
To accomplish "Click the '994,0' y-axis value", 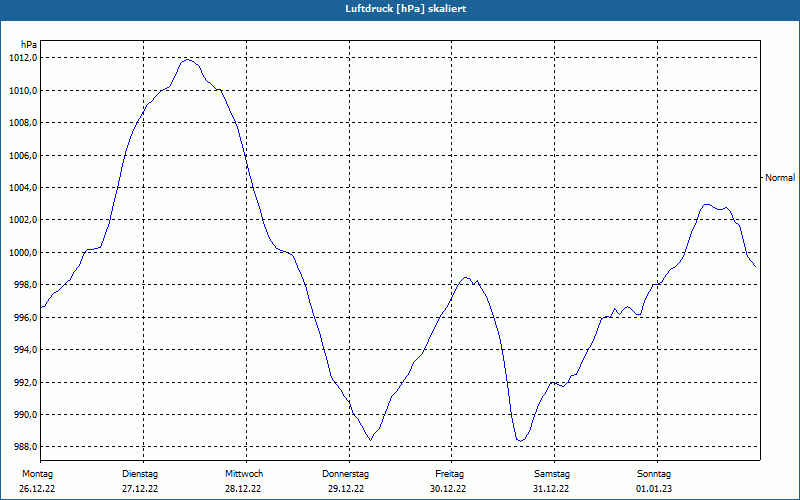I will [25, 349].
